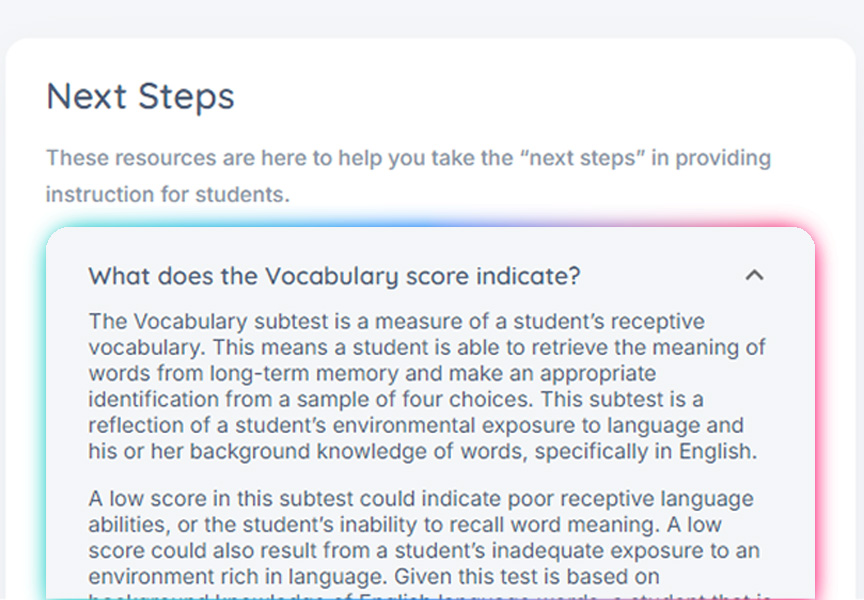Click the line starting 'A low score in this subtest'
This screenshot has width=864, height=600.
(x=421, y=498)
